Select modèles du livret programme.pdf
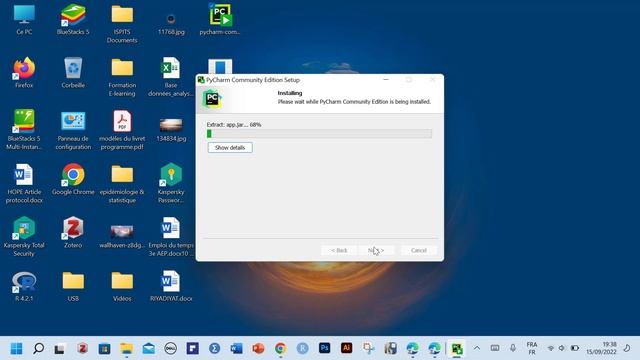 point(122,130)
